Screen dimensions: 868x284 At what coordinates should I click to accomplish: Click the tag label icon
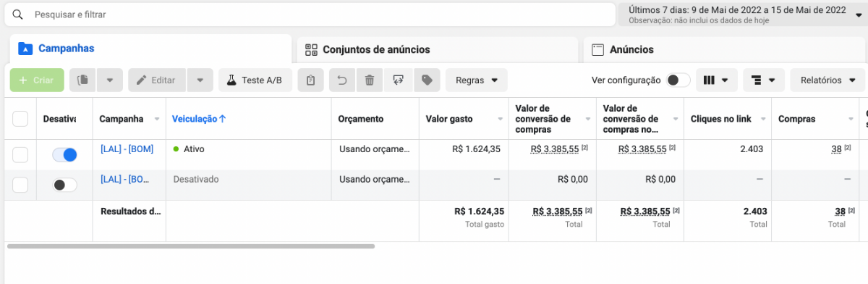click(x=427, y=80)
